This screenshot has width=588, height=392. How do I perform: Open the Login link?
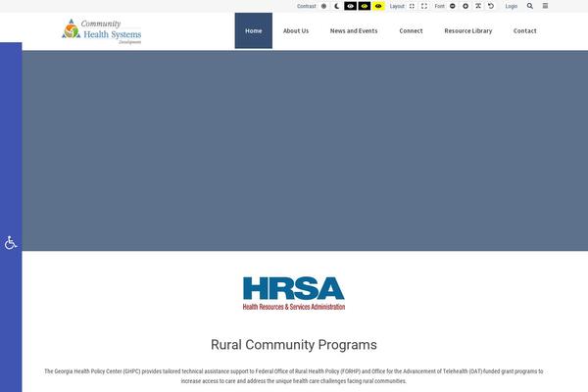click(x=512, y=6)
